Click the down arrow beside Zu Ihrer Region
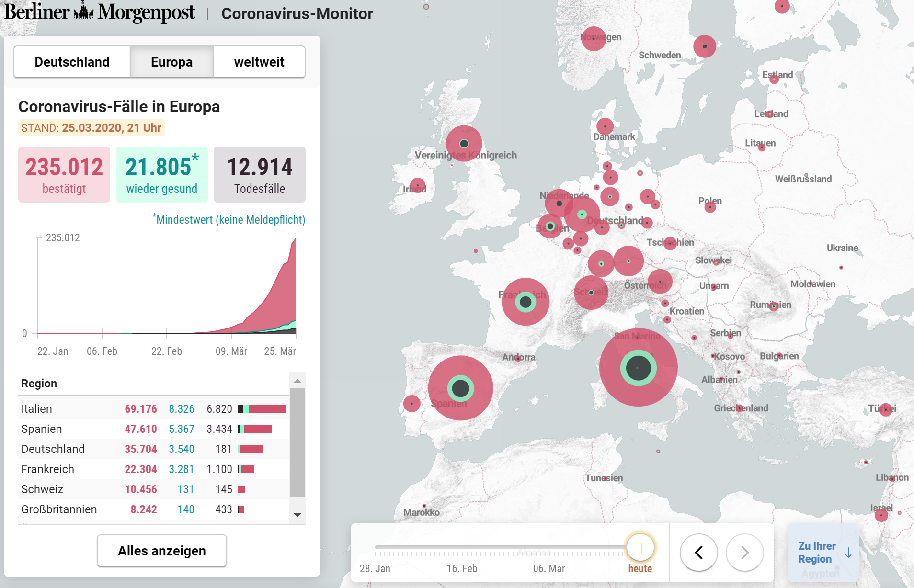This screenshot has width=914, height=588. [x=848, y=553]
